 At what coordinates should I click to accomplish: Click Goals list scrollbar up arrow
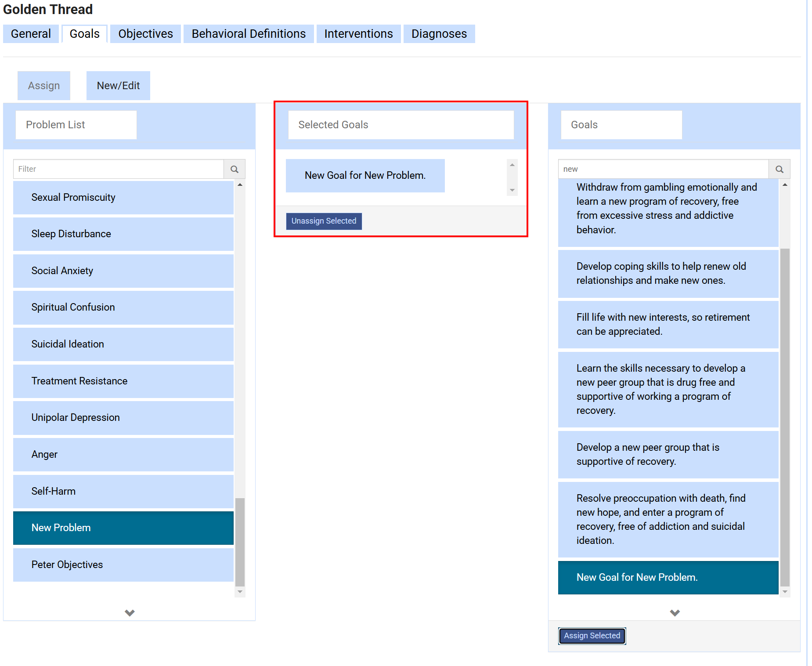tap(785, 185)
